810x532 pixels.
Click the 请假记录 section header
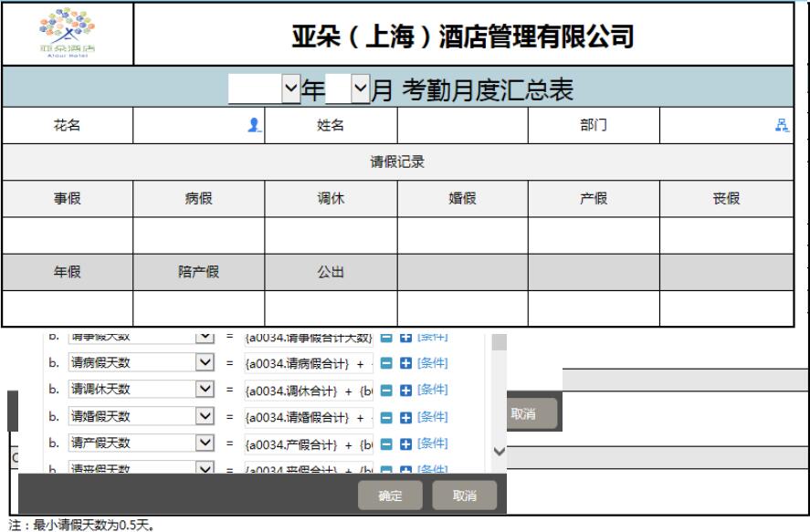(x=398, y=162)
